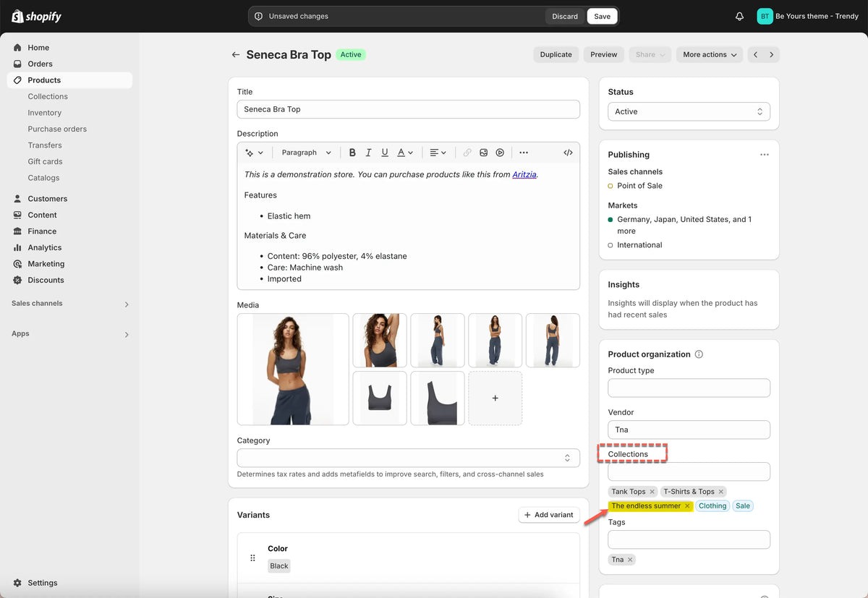
Task: Grab the Color option drag handle
Action: click(x=252, y=558)
